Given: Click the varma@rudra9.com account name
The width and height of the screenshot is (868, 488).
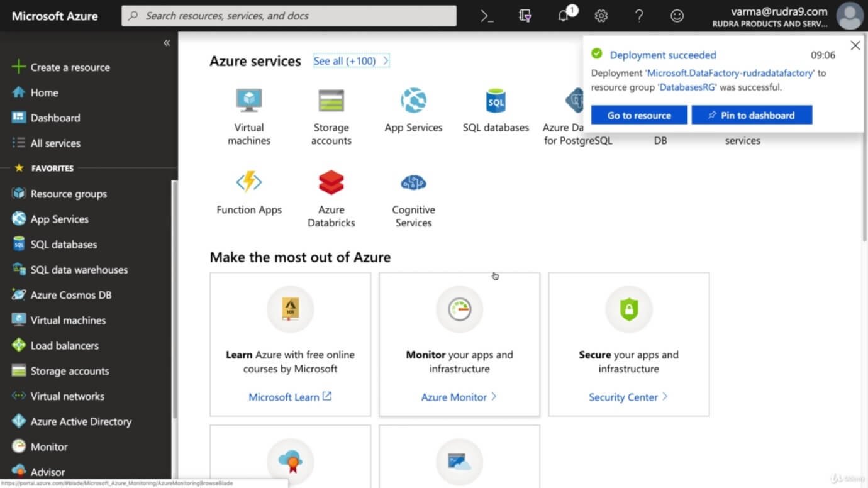Looking at the screenshot, I should pyautogui.click(x=779, y=11).
